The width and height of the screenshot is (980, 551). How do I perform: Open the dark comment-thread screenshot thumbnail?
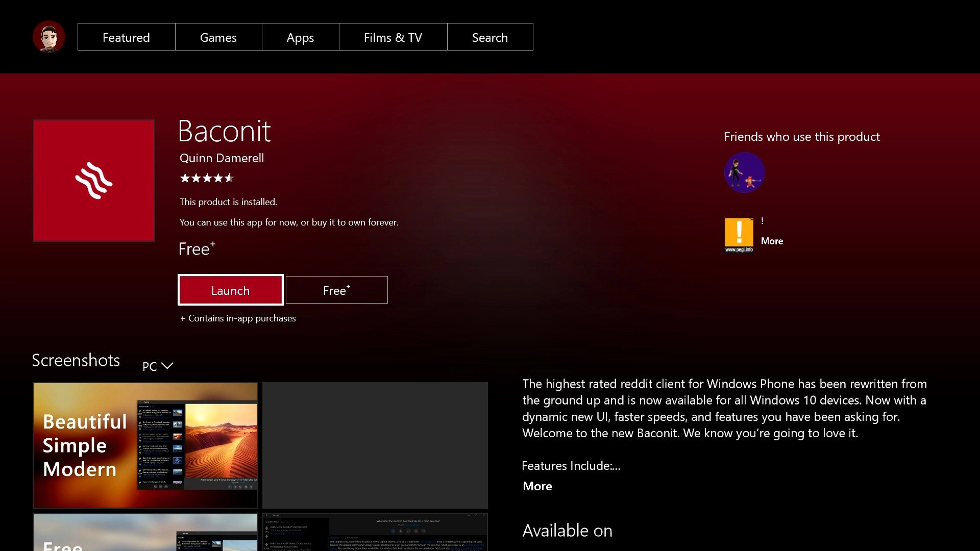coord(375,532)
